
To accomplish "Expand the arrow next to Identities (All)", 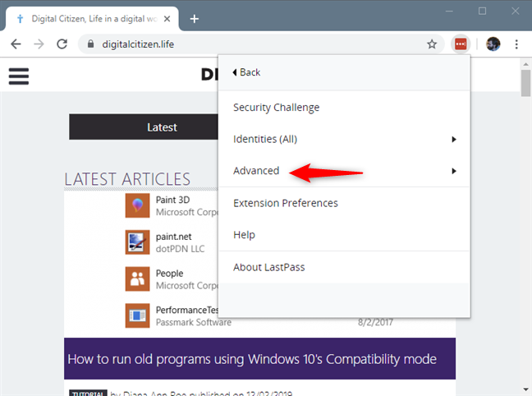I will click(x=454, y=139).
